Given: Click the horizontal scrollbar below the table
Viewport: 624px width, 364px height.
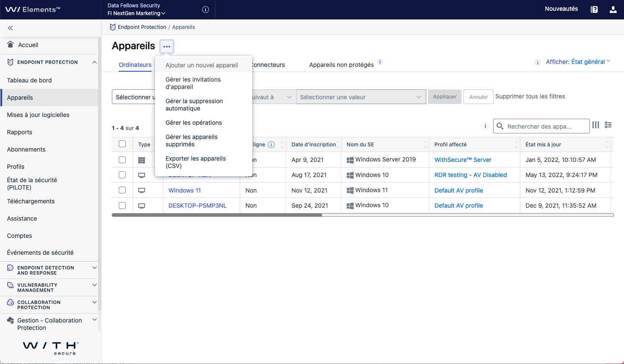Looking at the screenshot, I should coord(217,215).
